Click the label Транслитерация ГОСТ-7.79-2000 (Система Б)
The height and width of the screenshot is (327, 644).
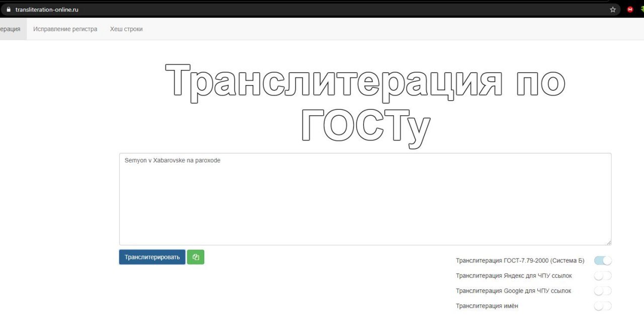pos(520,260)
